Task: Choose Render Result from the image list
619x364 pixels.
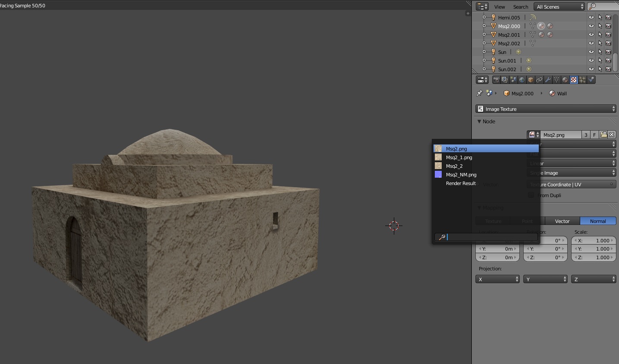Action: (486, 183)
